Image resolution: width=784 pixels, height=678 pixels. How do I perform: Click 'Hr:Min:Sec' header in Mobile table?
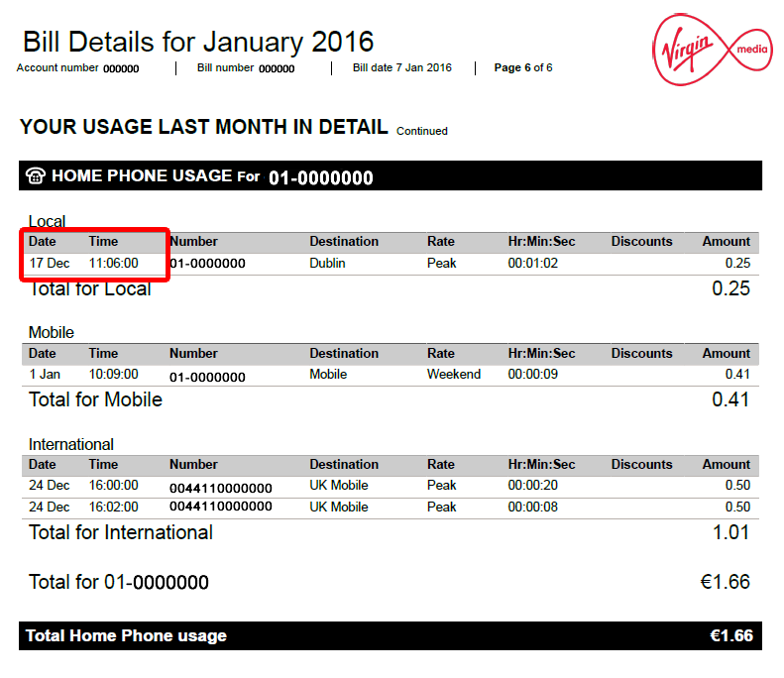[541, 354]
